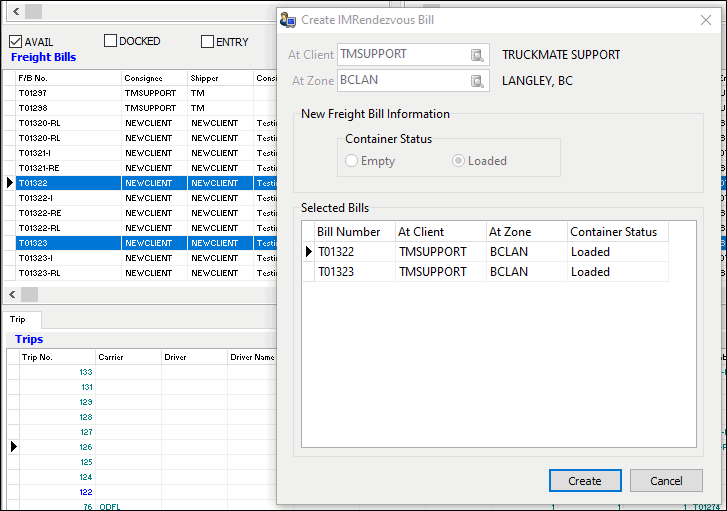Click the Freight Bills horizontal scrollbar thumb
The height and width of the screenshot is (511, 727).
(x=29, y=294)
